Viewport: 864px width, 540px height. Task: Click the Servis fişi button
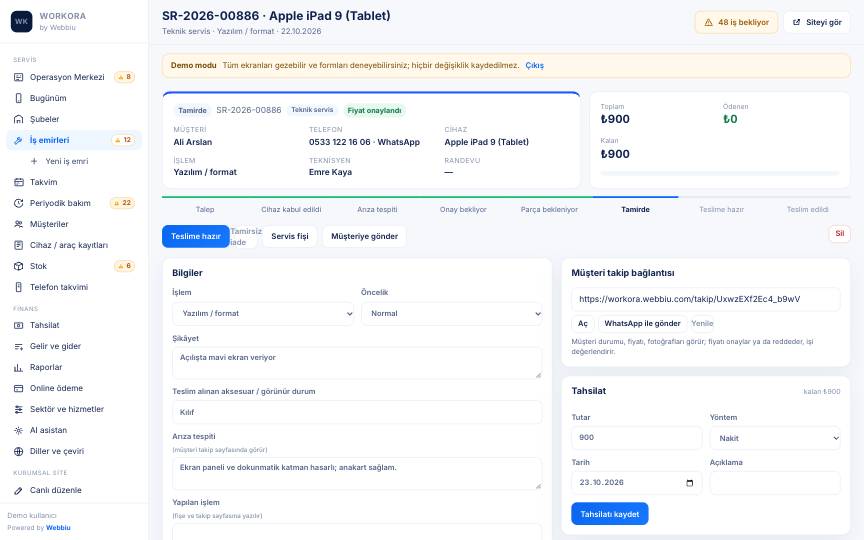click(x=290, y=236)
